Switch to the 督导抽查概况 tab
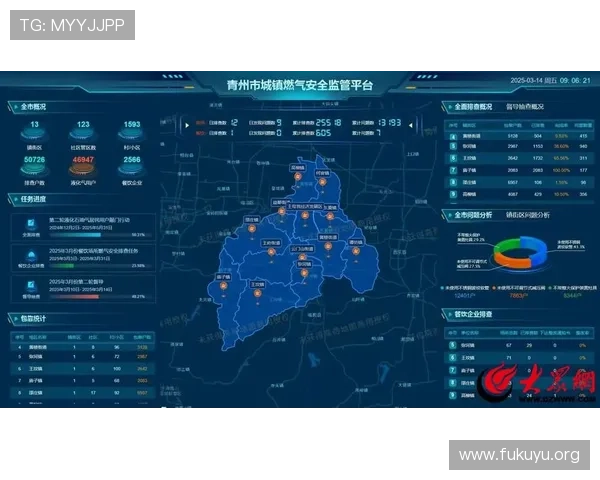600x480 pixels. pos(525,107)
